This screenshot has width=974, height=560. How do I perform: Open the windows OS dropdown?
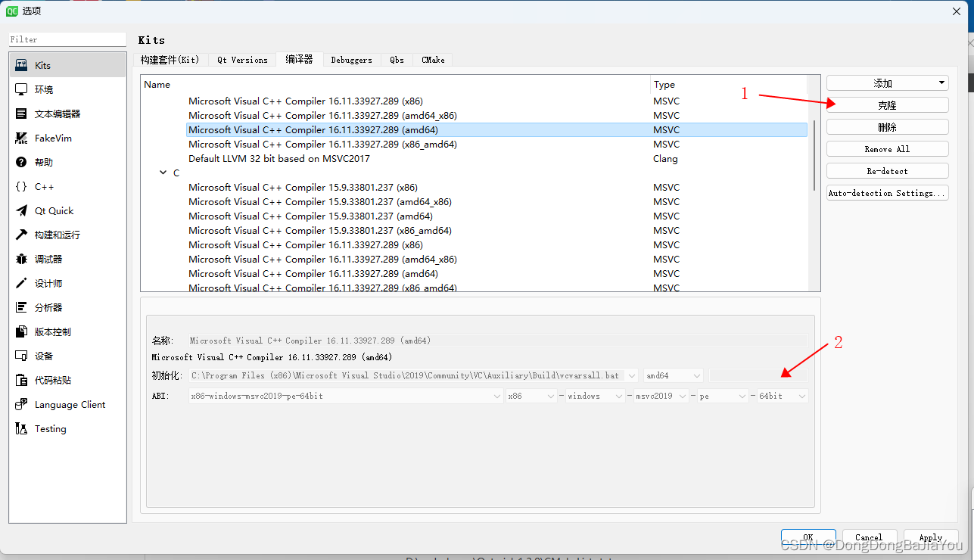coord(596,396)
